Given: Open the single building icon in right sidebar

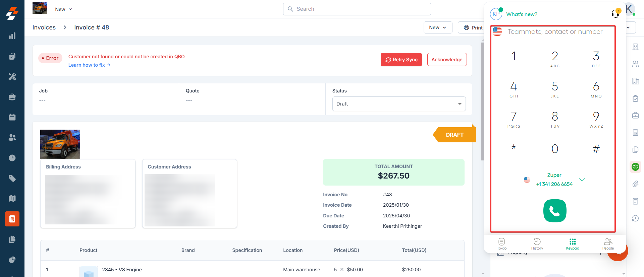Looking at the screenshot, I should 635,47.
